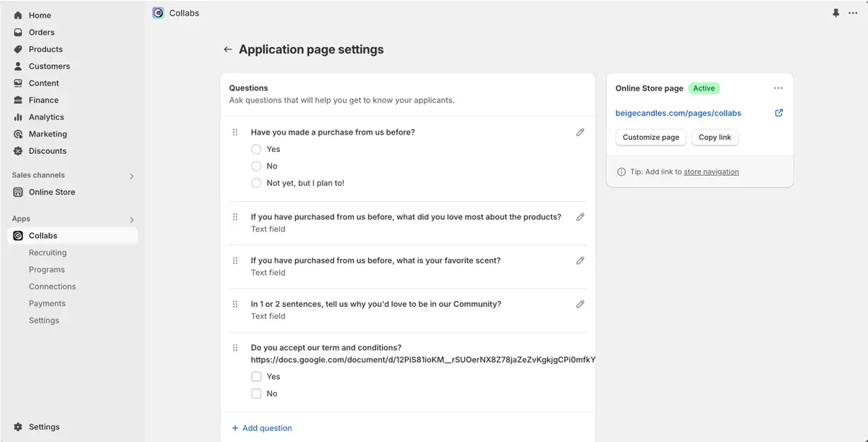Open external link icon beside beigecandles URL
868x442 pixels.
[x=779, y=113]
